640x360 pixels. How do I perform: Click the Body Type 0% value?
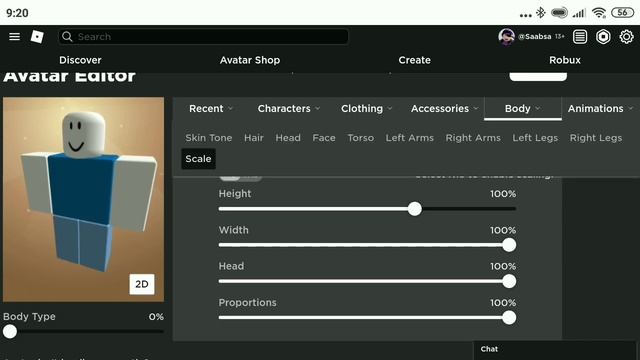pos(156,317)
